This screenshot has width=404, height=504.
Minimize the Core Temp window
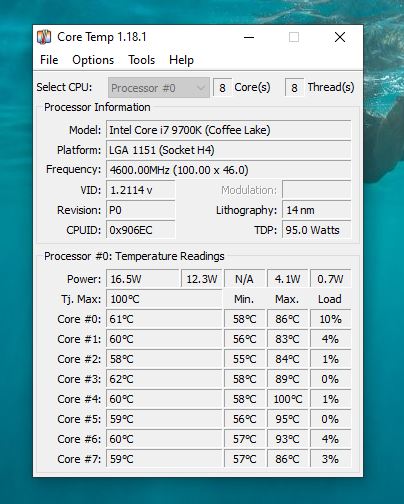(249, 37)
